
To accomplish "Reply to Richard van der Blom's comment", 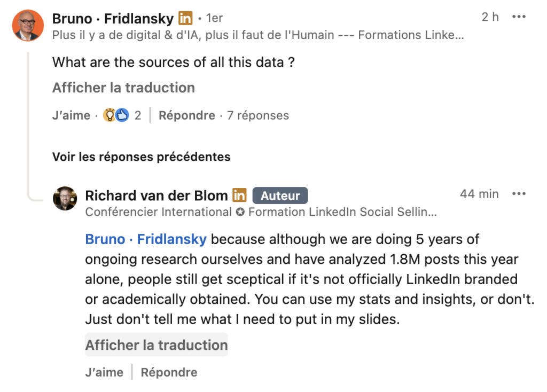I will [169, 372].
